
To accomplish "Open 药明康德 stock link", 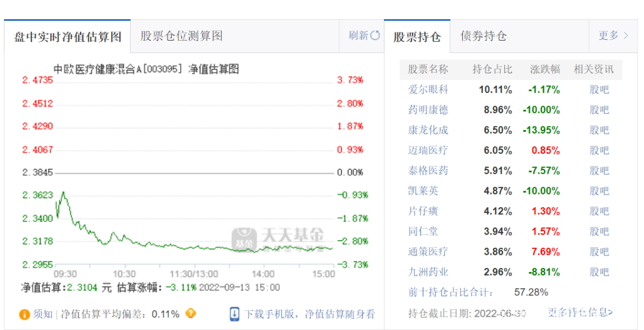I will pyautogui.click(x=428, y=110).
